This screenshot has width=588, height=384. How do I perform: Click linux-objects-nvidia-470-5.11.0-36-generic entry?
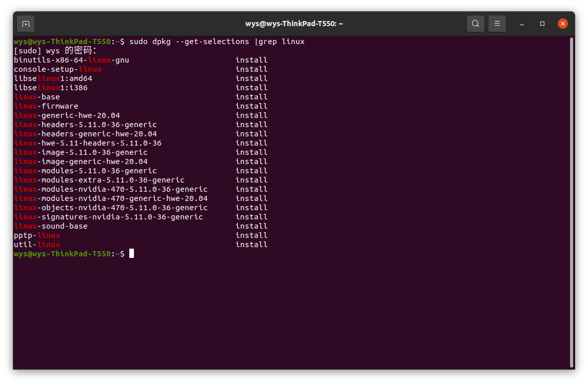[x=111, y=208]
